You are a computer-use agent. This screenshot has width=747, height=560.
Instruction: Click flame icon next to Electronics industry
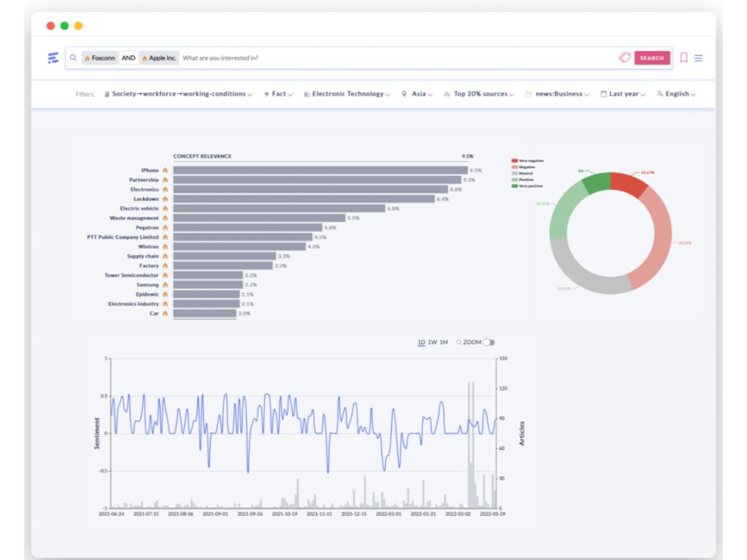165,304
